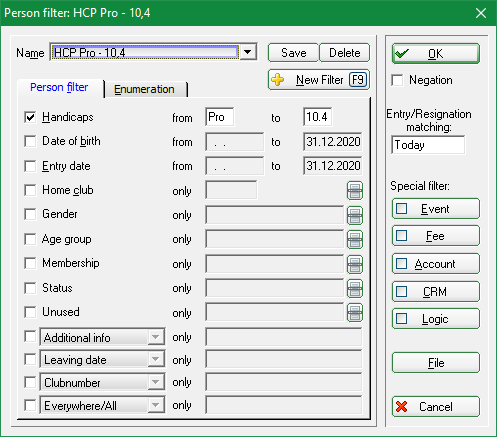Viewport: 497px width, 437px height.
Task: Confirm with the green checkmark OK button
Action: tap(436, 53)
